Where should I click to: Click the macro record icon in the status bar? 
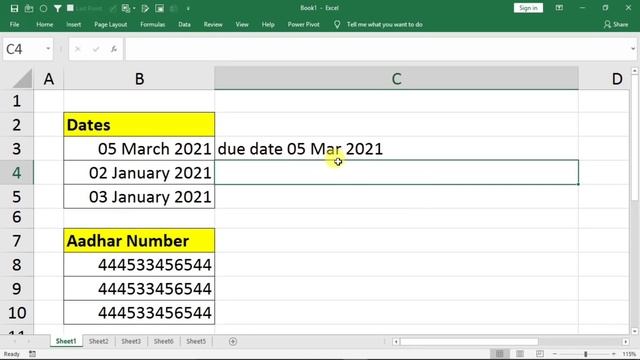pos(32,354)
